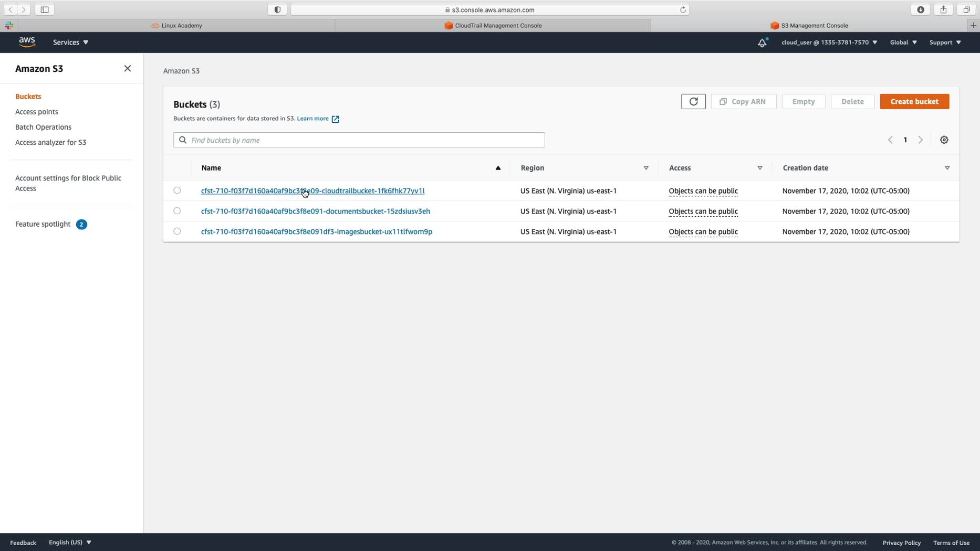
Task: Open the Privacy Policy link
Action: (x=901, y=543)
